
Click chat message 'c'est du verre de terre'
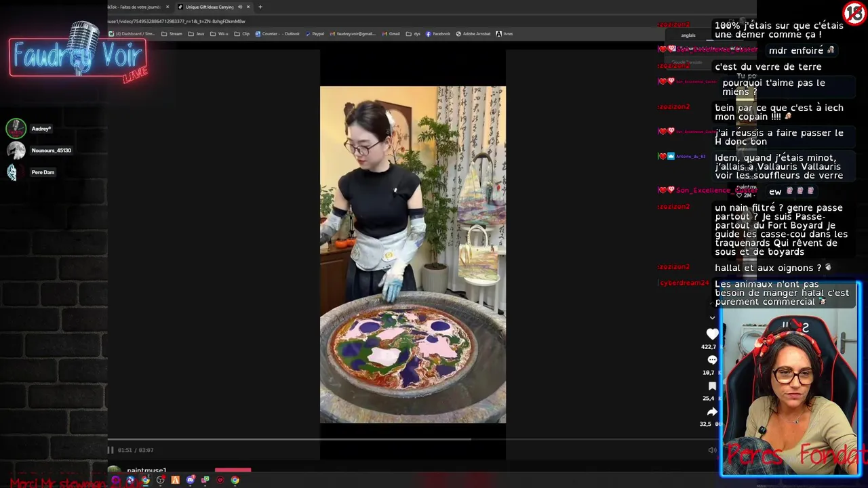(x=768, y=66)
